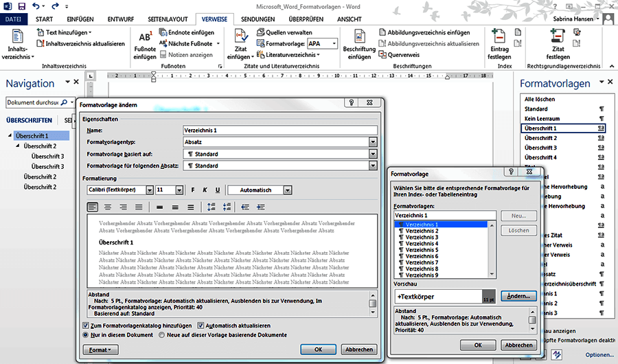Collapse Überschrift 1 in navigation tree
Image resolution: width=618 pixels, height=364 pixels.
coord(10,136)
